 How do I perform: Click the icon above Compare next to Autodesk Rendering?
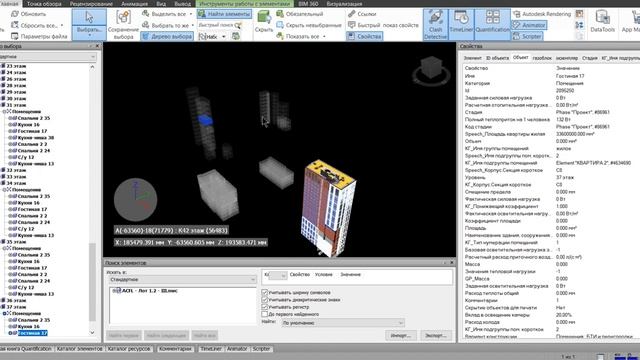(x=579, y=14)
